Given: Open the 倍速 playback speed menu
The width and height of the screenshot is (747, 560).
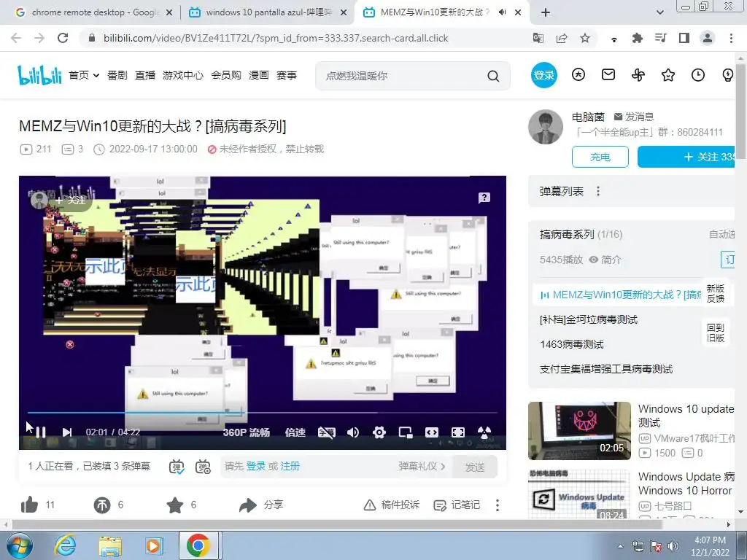Looking at the screenshot, I should coord(295,432).
